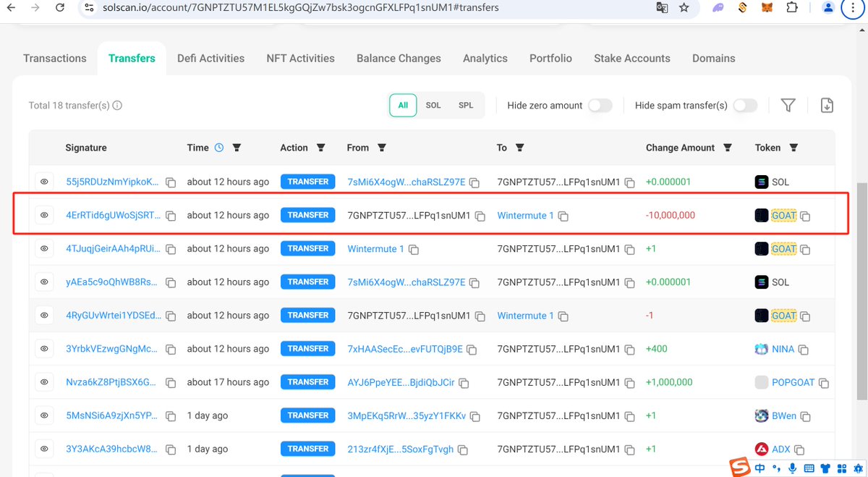Open the To column filter
The height and width of the screenshot is (477, 868).
(x=519, y=148)
